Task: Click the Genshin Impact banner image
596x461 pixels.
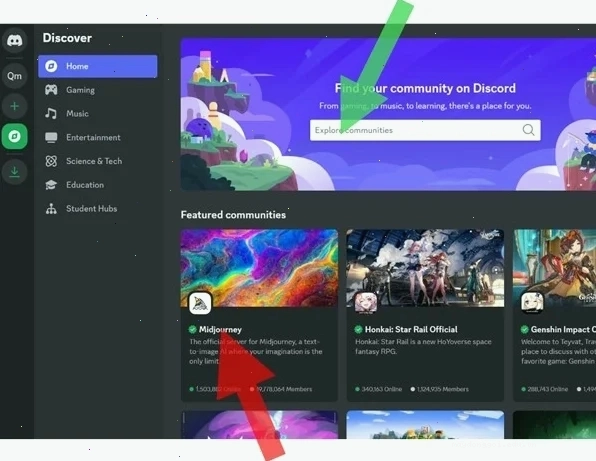Action: pos(555,268)
